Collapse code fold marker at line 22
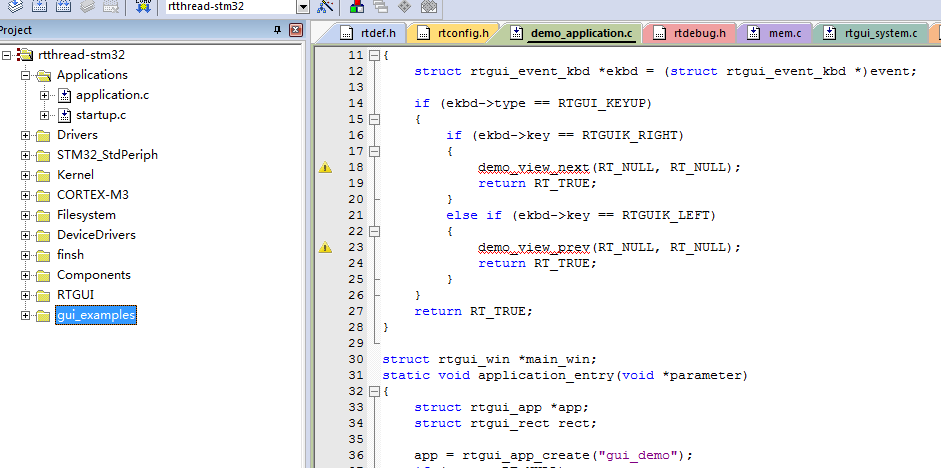 click(374, 231)
